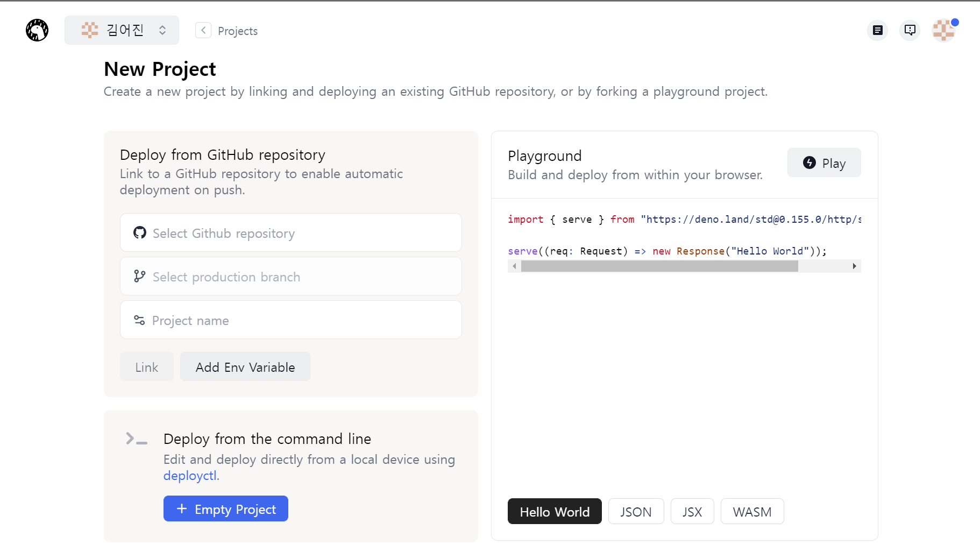This screenshot has width=980, height=544.
Task: Switch to the JSX template tab
Action: (692, 512)
